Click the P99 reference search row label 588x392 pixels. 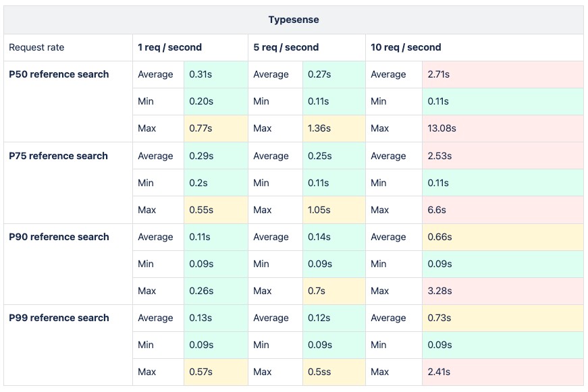[59, 318]
